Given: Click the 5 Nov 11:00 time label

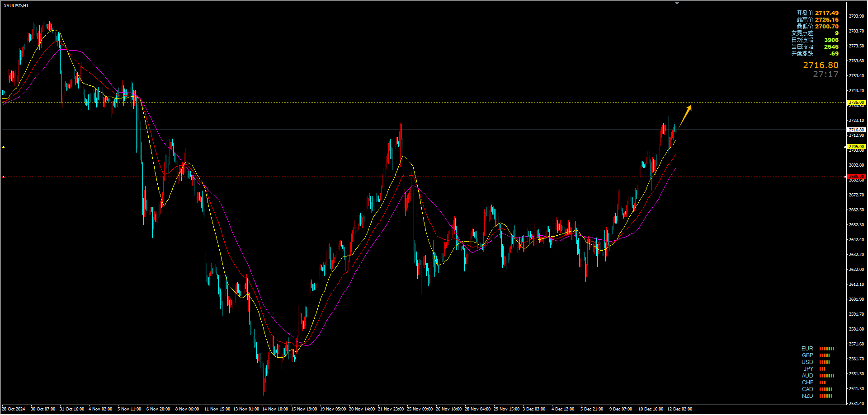Looking at the screenshot, I should pyautogui.click(x=129, y=409).
